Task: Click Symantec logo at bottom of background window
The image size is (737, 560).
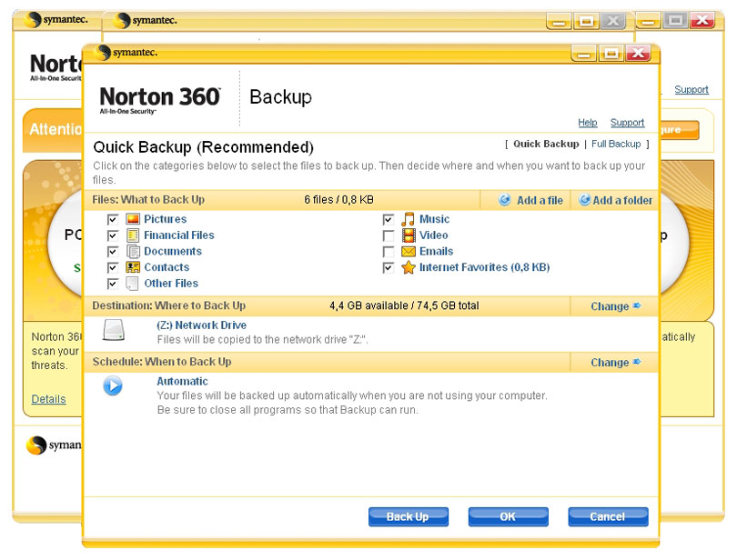Action: pyautogui.click(x=36, y=445)
